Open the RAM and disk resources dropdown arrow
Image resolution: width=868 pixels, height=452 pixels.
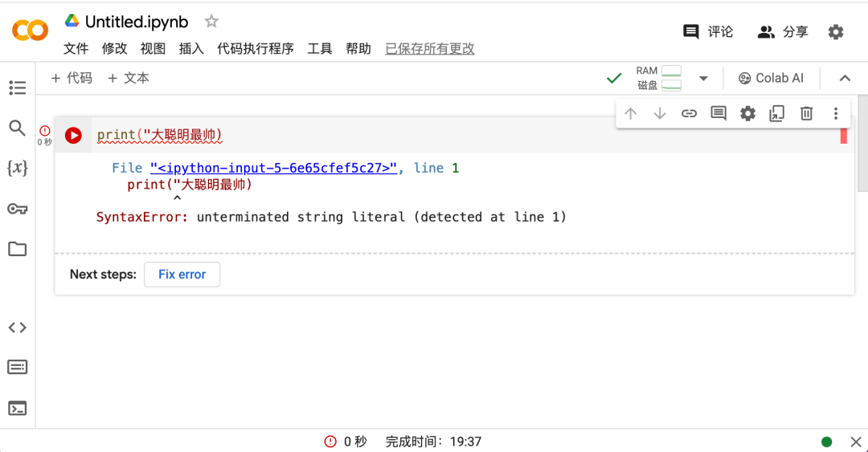pyautogui.click(x=703, y=79)
